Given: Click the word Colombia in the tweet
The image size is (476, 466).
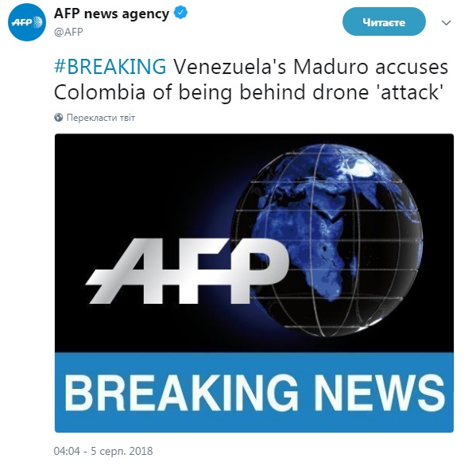Looking at the screenshot, I should pyautogui.click(x=99, y=92).
